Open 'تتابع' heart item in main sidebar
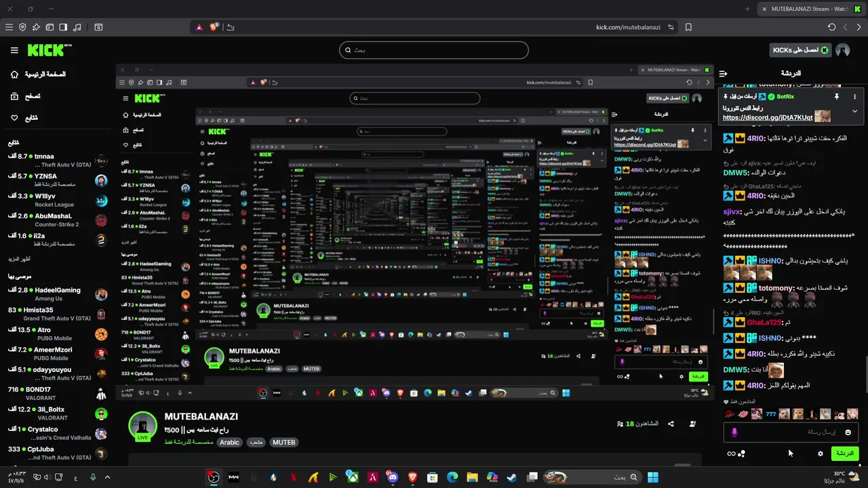 [24, 118]
